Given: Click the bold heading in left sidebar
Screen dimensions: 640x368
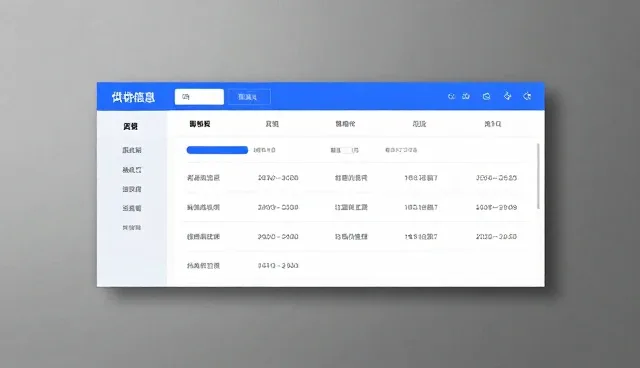Looking at the screenshot, I should 131,126.
